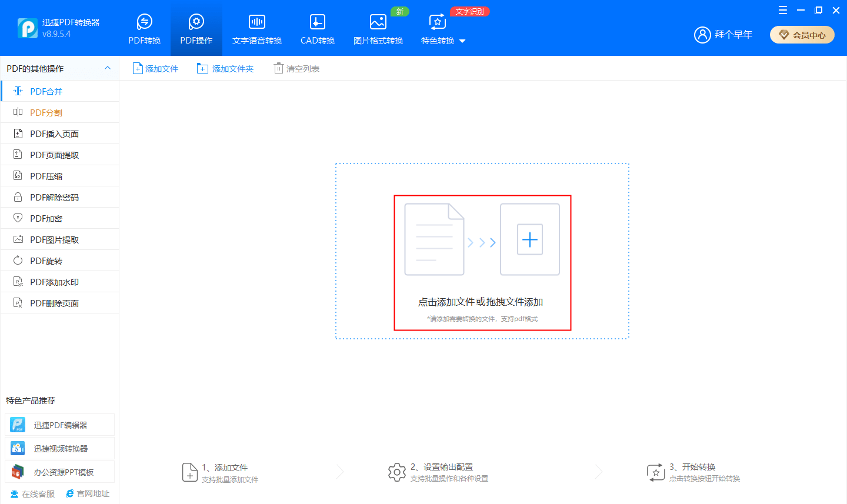The image size is (847, 504).
Task: Open the 会员中心 button
Action: coord(802,35)
